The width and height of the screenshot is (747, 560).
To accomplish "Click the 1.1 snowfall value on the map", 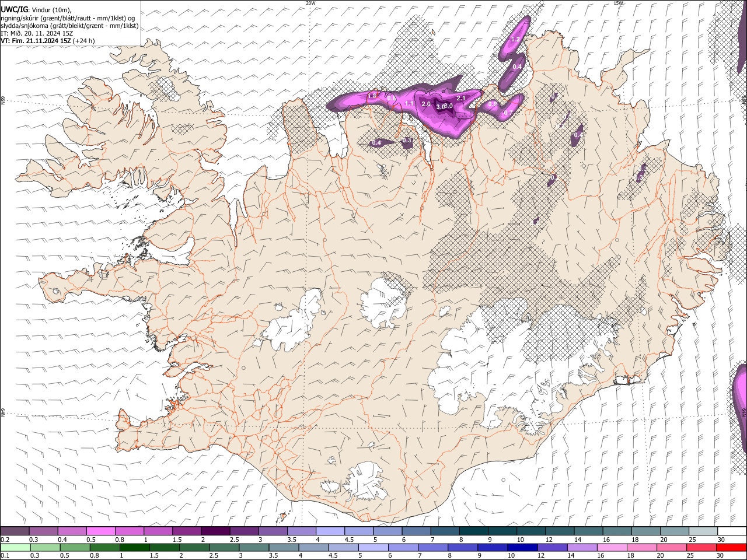I will tap(409, 104).
